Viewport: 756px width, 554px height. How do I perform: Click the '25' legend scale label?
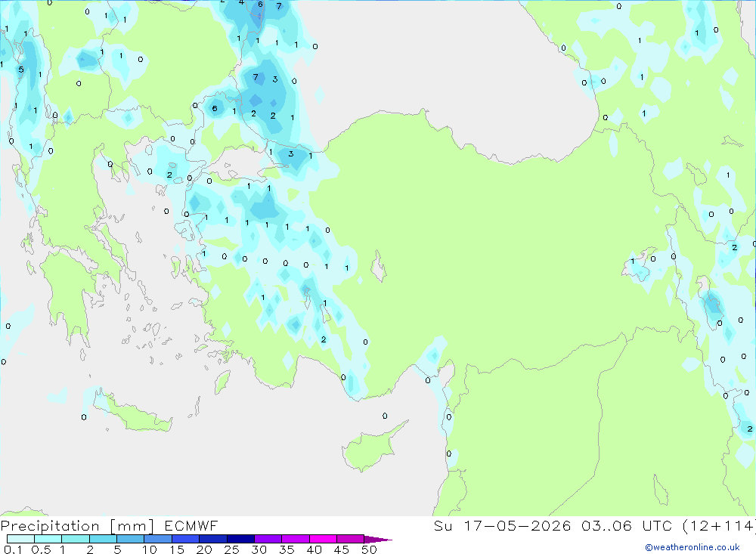(x=231, y=549)
